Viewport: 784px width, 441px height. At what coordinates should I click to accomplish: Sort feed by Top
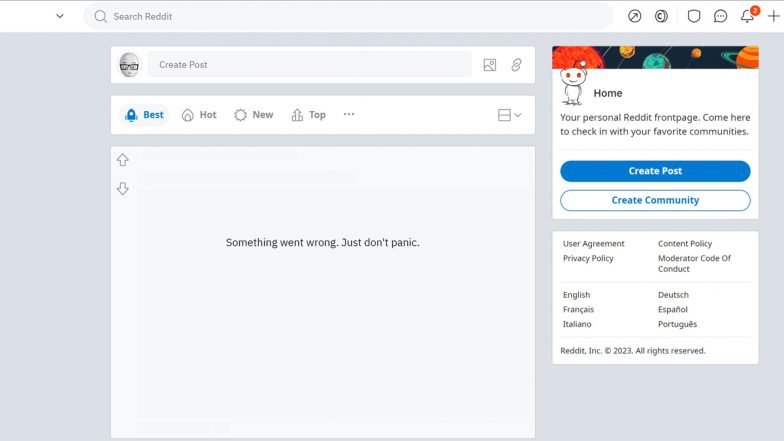click(308, 115)
